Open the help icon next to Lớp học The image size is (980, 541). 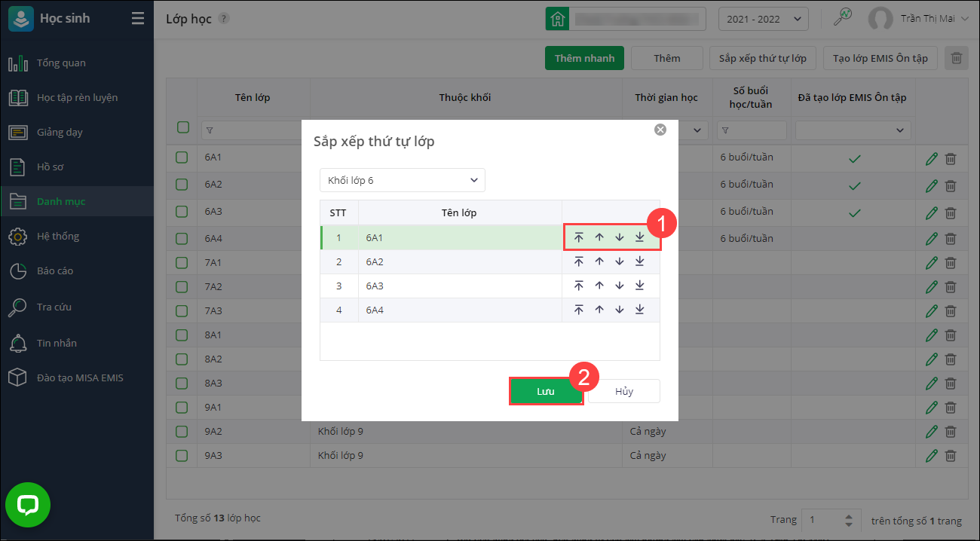click(224, 19)
